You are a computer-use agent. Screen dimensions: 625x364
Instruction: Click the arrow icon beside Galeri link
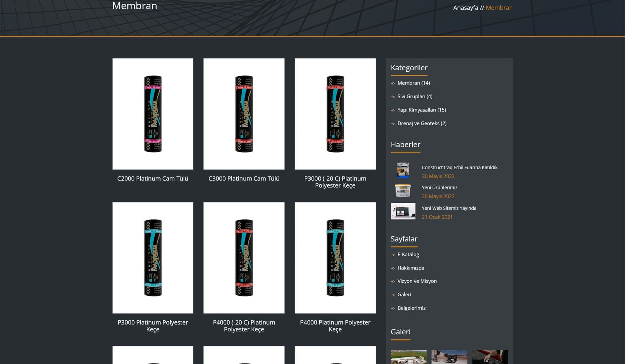point(393,295)
